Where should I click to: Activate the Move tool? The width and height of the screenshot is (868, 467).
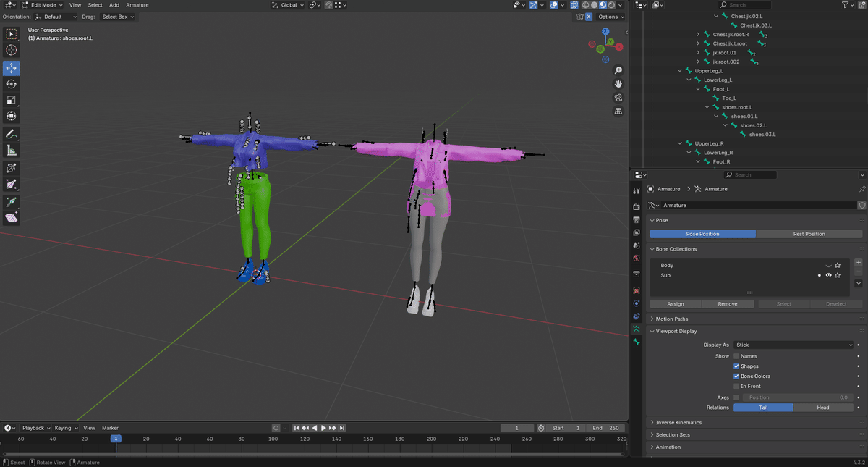(12, 68)
